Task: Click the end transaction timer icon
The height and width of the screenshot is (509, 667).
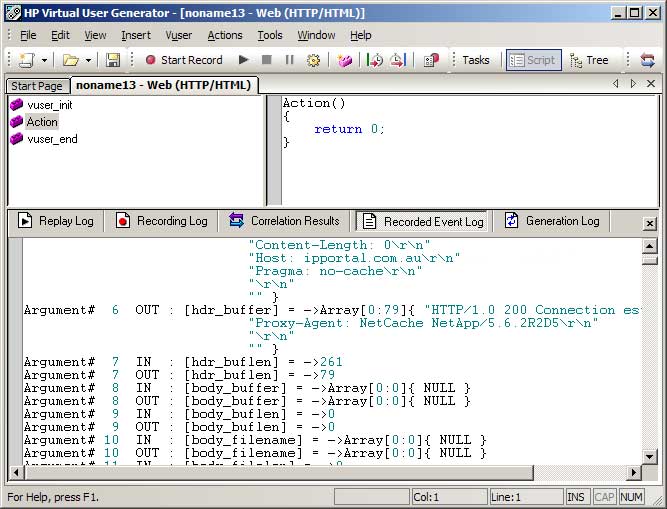Action: (398, 60)
